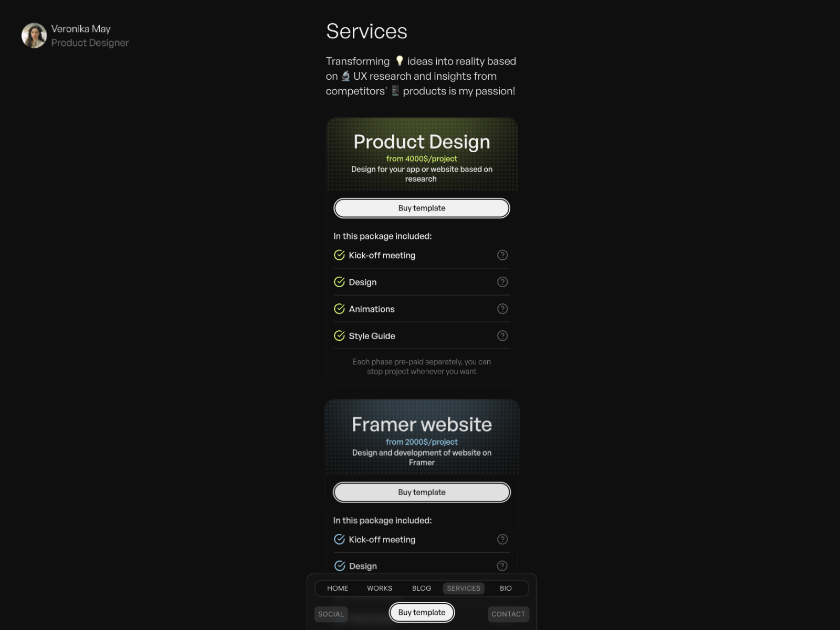Viewport: 840px width, 630px height.
Task: Open the WORKS navigation tab
Action: coord(380,588)
